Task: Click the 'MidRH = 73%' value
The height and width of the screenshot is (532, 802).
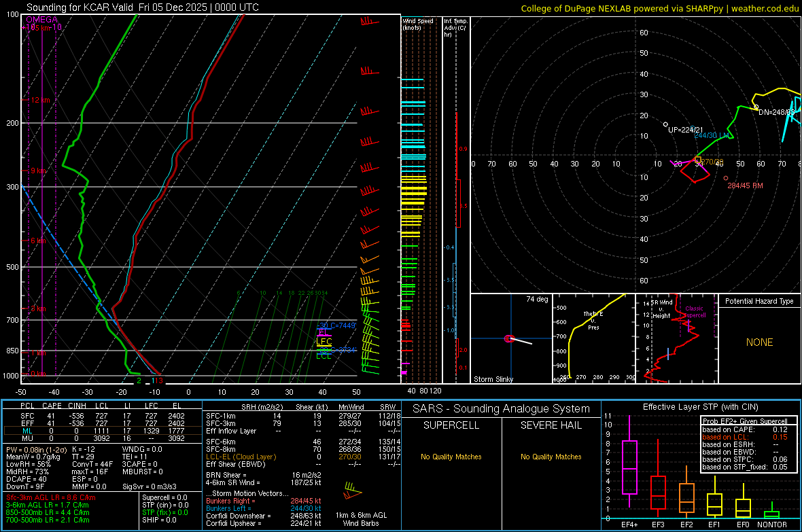Action: [28, 472]
